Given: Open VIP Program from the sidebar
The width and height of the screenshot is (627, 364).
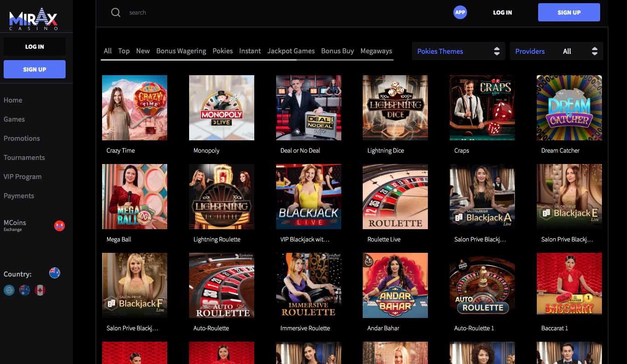Looking at the screenshot, I should (22, 176).
